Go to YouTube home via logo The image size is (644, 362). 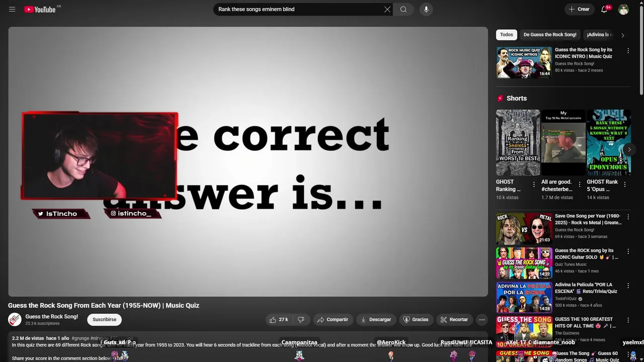point(40,9)
